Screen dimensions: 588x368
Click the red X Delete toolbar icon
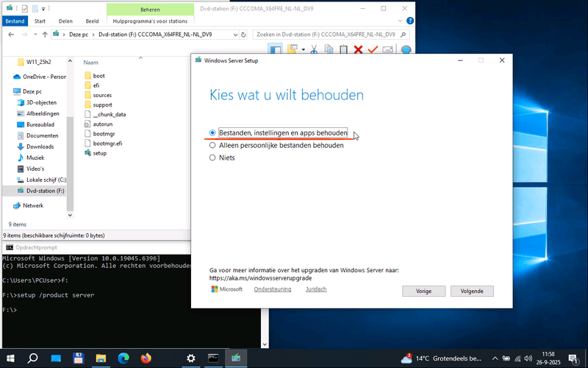[x=358, y=49]
